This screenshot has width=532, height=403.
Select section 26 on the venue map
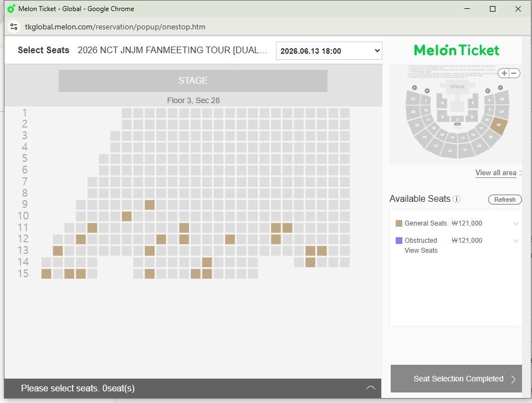[502, 99]
